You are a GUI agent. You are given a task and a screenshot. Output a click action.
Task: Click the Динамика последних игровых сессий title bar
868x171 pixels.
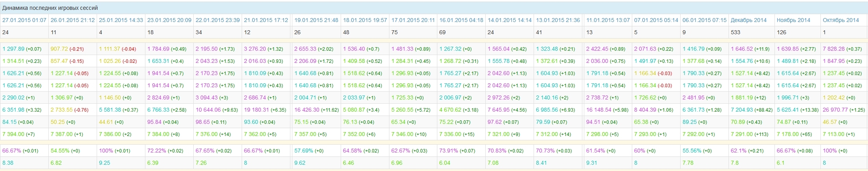50,8
